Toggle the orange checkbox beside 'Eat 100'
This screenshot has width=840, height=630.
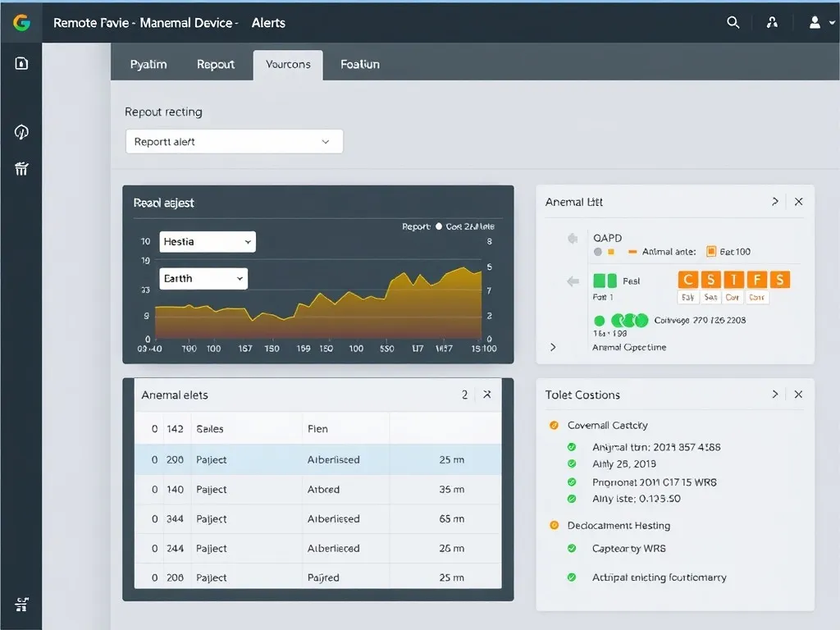(x=711, y=252)
